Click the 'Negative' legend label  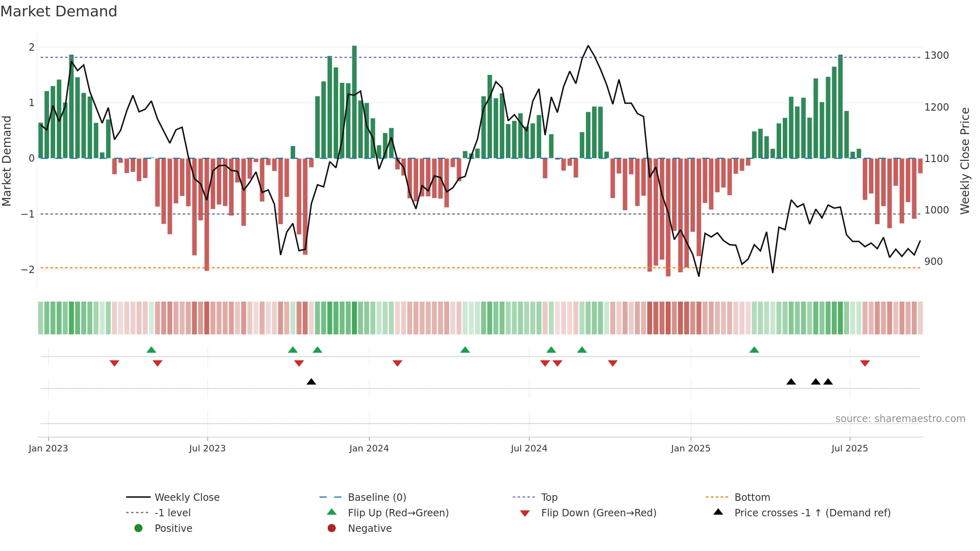coord(370,528)
